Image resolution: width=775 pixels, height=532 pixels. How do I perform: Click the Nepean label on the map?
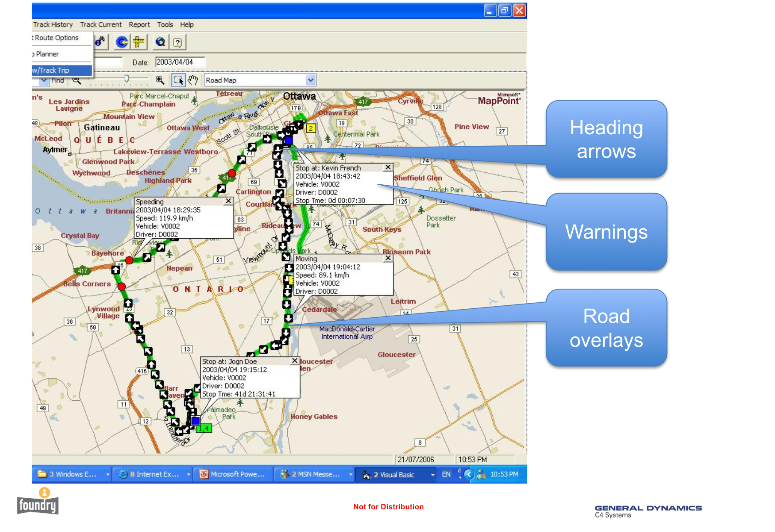(179, 268)
